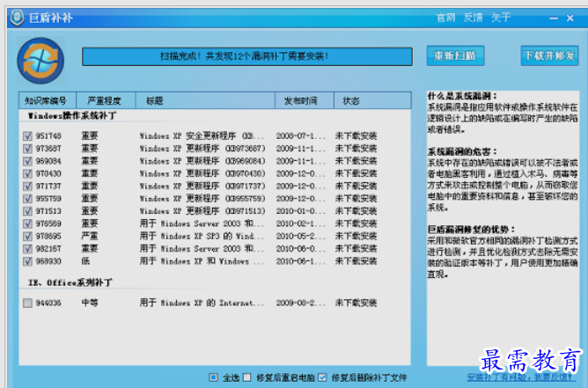Check patch 944036 checkbox
588x388 pixels.
[27, 303]
